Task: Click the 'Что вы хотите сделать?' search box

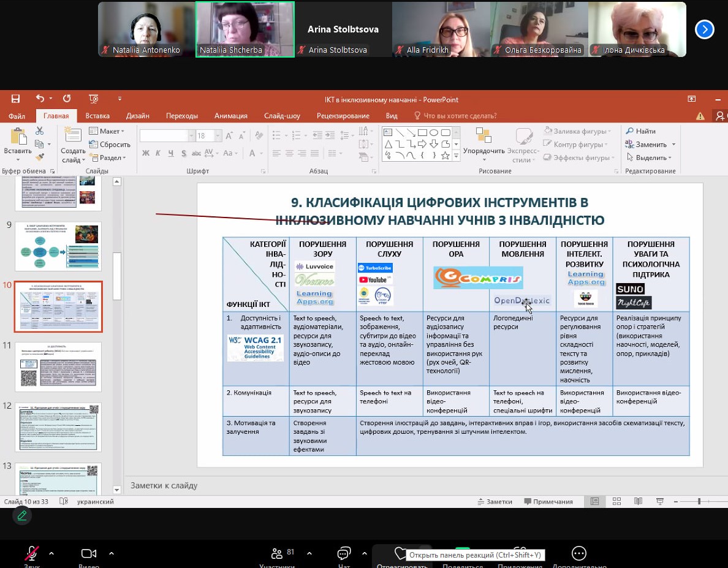Action: 455,116
